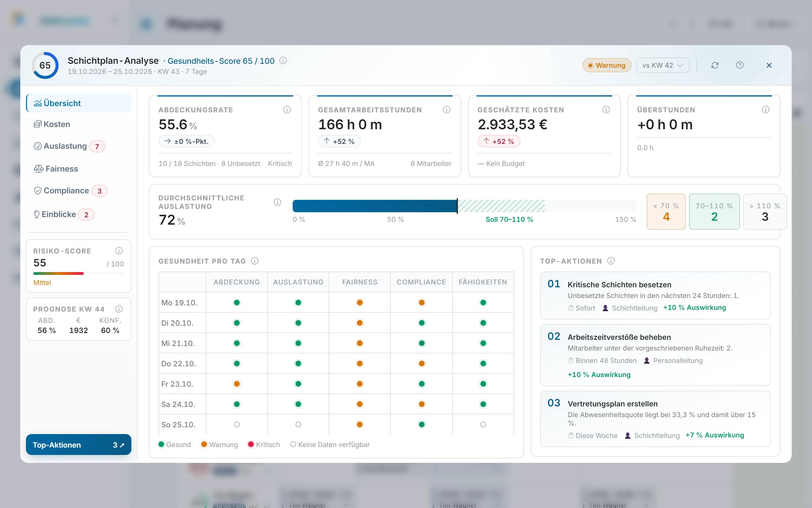
Task: Open action 01 Kritische Schichten besetzen
Action: (655, 295)
